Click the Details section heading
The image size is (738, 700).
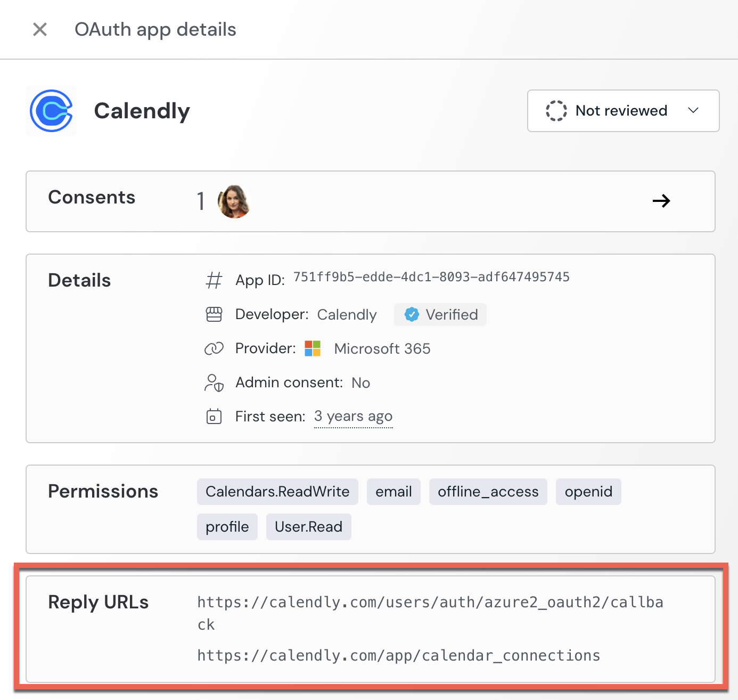(x=79, y=280)
